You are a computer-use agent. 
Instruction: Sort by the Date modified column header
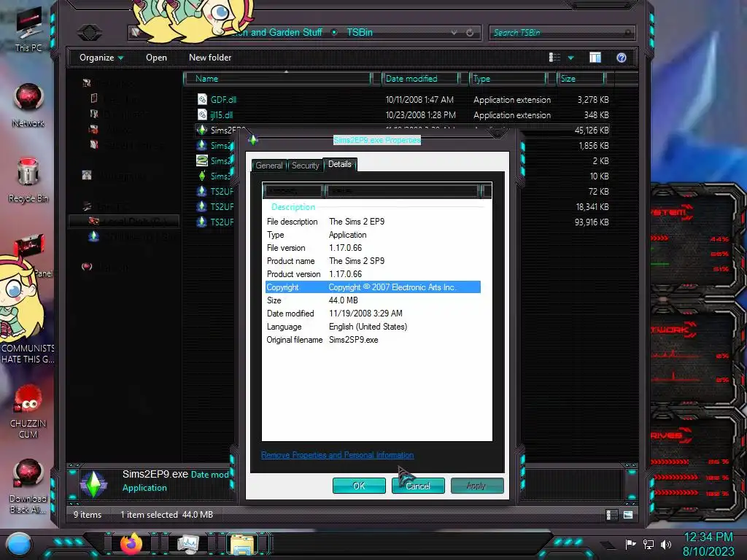click(421, 79)
